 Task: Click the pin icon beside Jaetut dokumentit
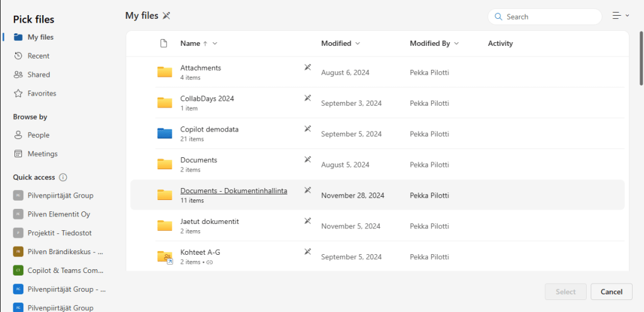point(308,221)
